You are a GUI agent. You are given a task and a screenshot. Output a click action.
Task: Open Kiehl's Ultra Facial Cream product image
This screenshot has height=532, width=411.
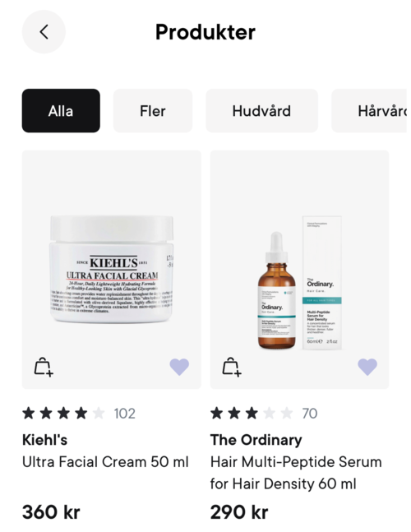(112, 269)
